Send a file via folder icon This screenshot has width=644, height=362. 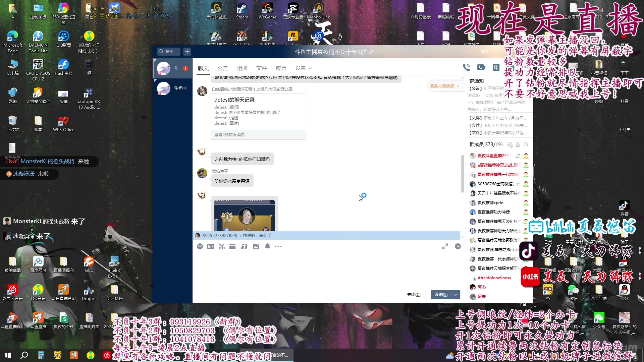pyautogui.click(x=232, y=246)
